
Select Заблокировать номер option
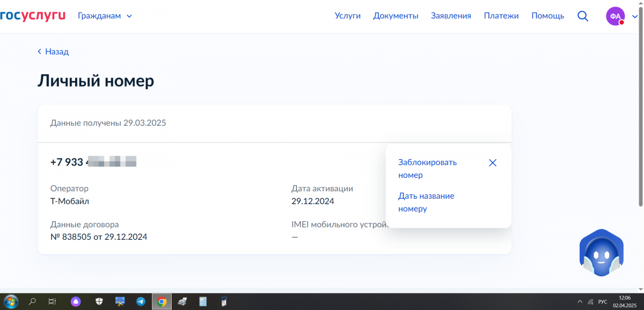(x=427, y=169)
